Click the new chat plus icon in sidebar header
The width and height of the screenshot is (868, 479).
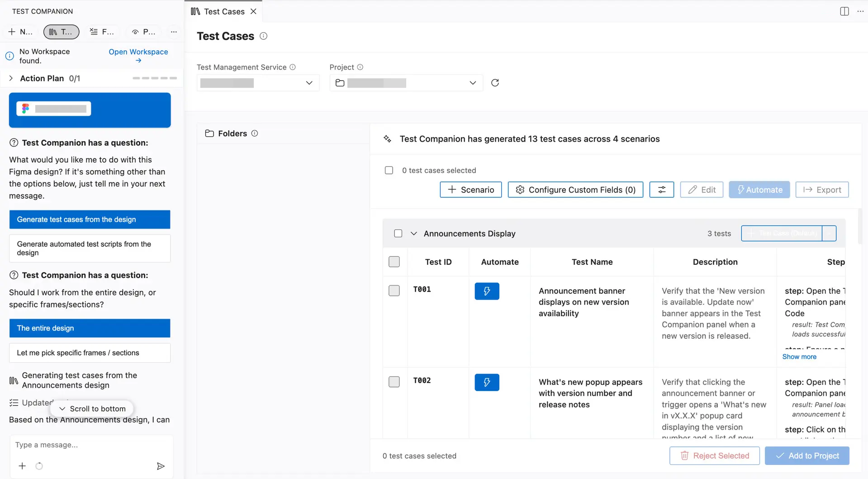20,32
